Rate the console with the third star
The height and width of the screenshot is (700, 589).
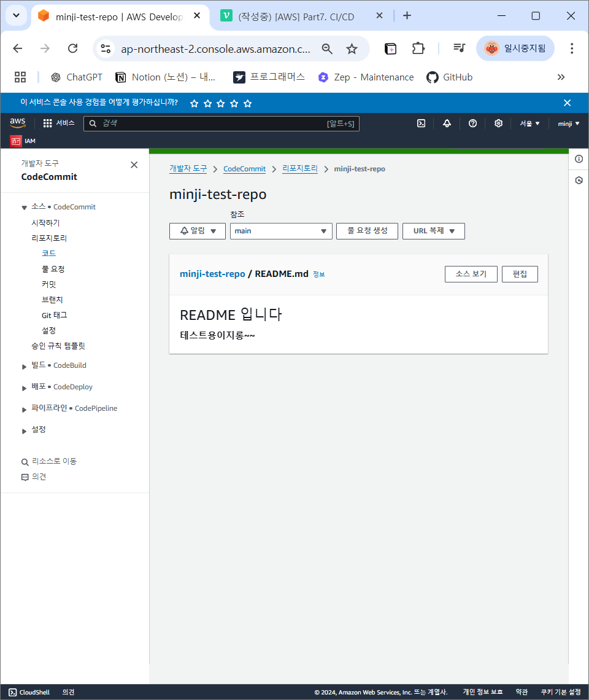[221, 104]
